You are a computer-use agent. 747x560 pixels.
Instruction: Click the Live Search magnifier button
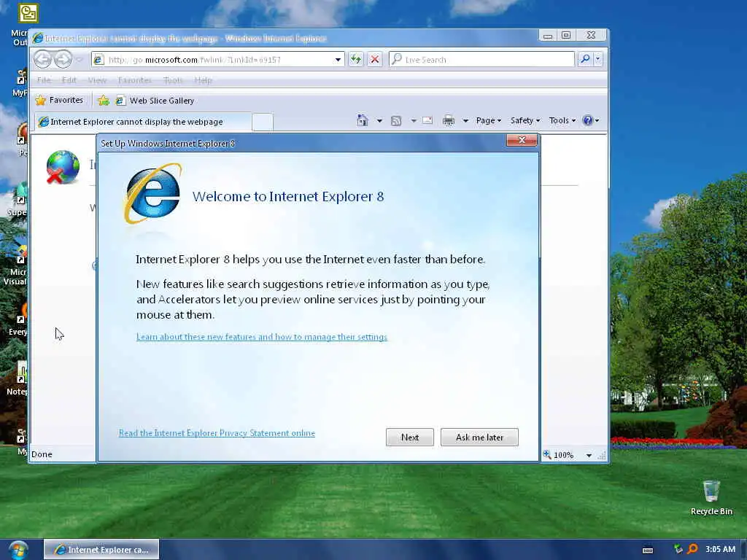click(585, 59)
